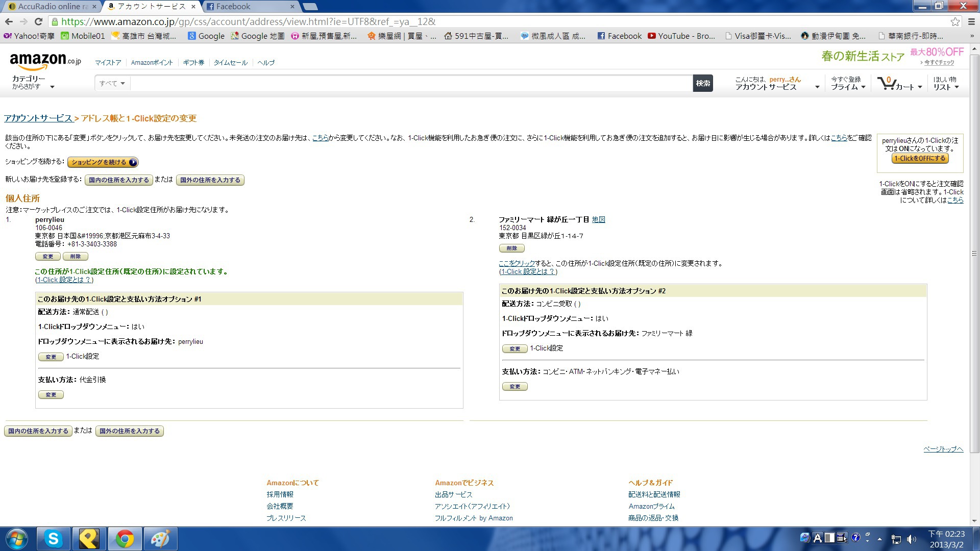This screenshot has width=980, height=551.
Task: Click アカウントサービス breadcrumb link
Action: (39, 118)
